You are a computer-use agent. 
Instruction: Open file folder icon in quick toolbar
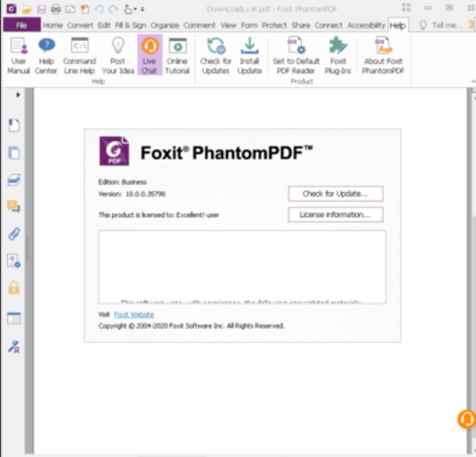coord(26,9)
